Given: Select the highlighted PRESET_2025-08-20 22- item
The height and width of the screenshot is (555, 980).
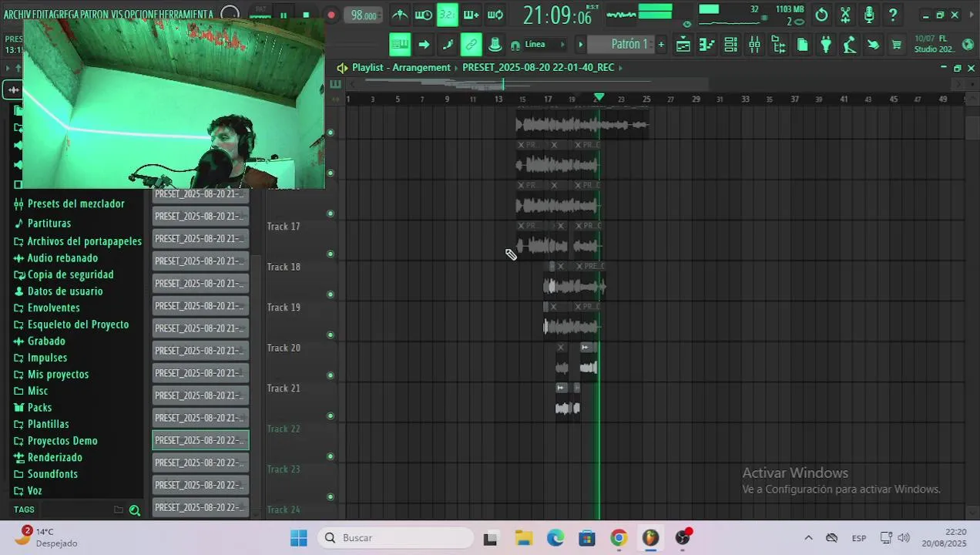Looking at the screenshot, I should [200, 440].
